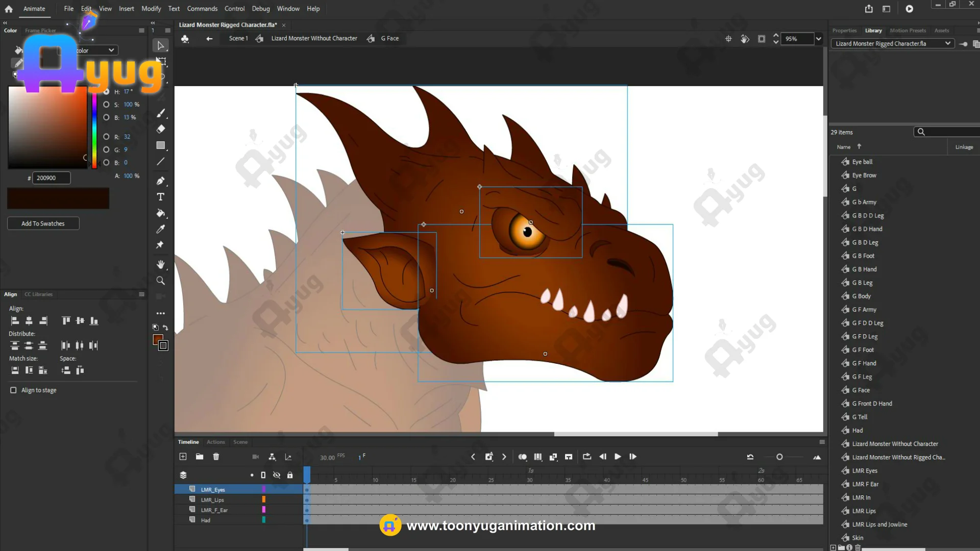Viewport: 980px width, 551px height.
Task: Select the G Face library item
Action: pyautogui.click(x=861, y=390)
